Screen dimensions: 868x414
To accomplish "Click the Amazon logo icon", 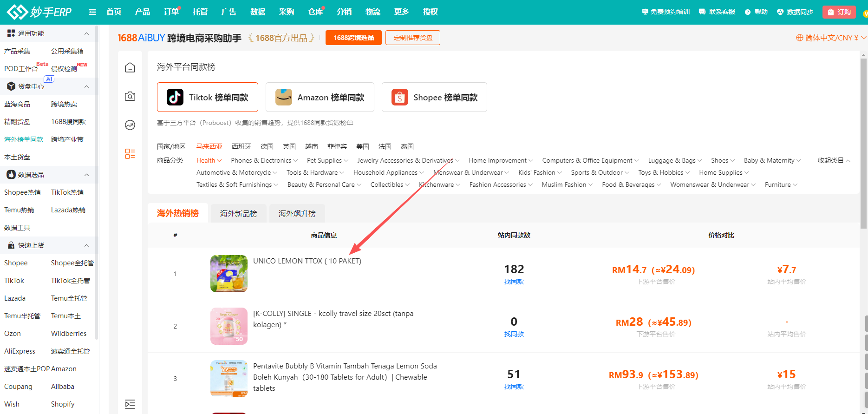I will click(284, 97).
